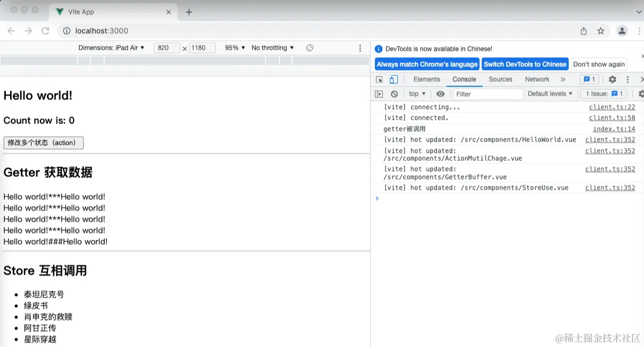Viewport: 644px width, 347px height.
Task: Show more DevTools tabs chevron
Action: (563, 80)
